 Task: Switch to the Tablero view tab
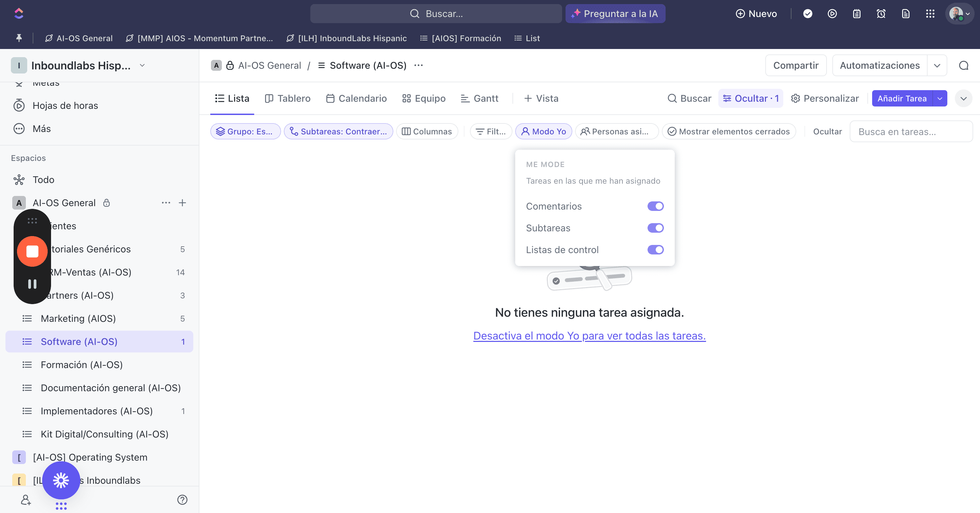point(288,99)
